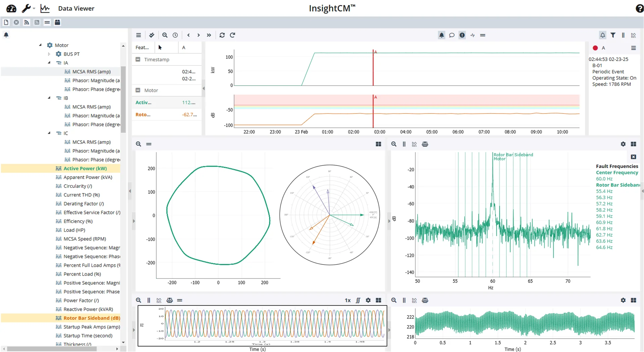Select Power Factor feature in tree
Screen dimensions: 644x352
point(81,301)
